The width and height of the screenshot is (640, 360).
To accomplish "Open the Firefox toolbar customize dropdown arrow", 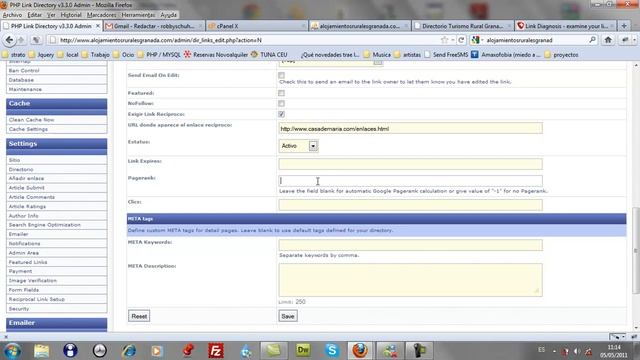I will pyautogui.click(x=634, y=40).
